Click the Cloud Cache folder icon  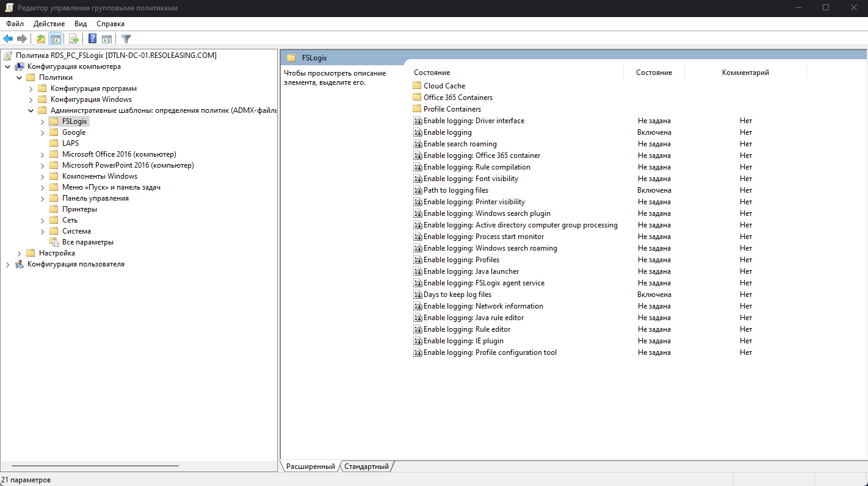417,85
